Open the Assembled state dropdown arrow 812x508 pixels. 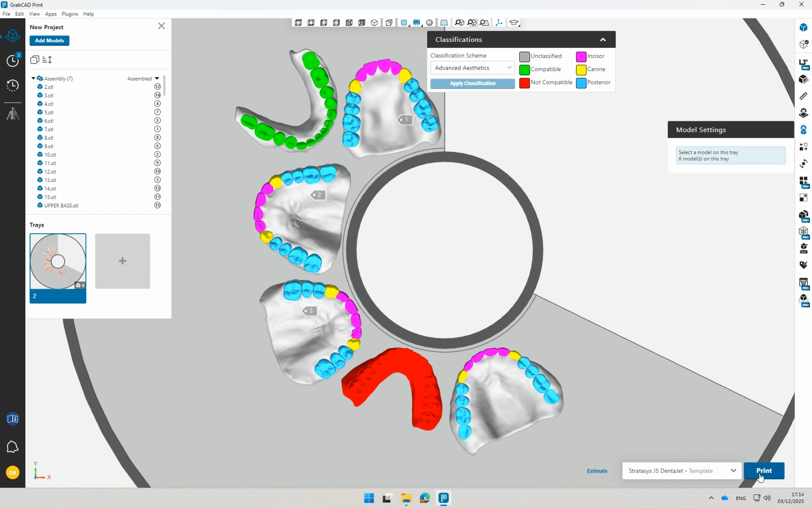(x=157, y=79)
